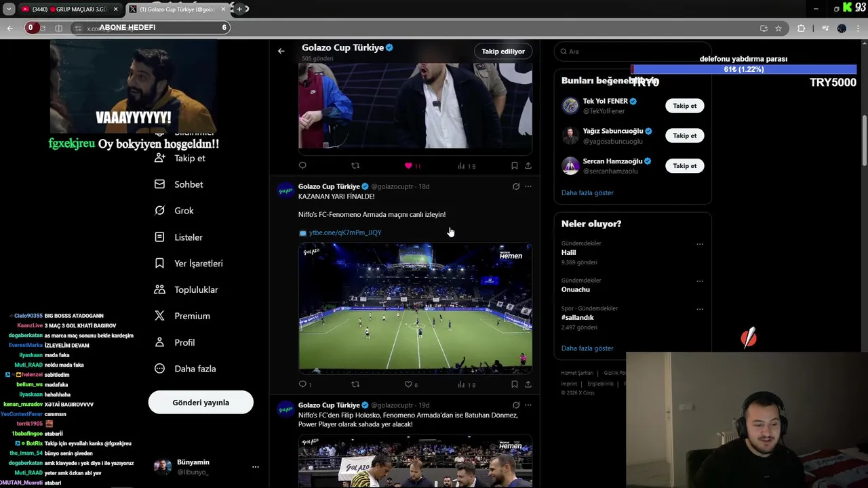Open the stadium match video thumbnail
The image size is (868, 488).
[x=415, y=308]
